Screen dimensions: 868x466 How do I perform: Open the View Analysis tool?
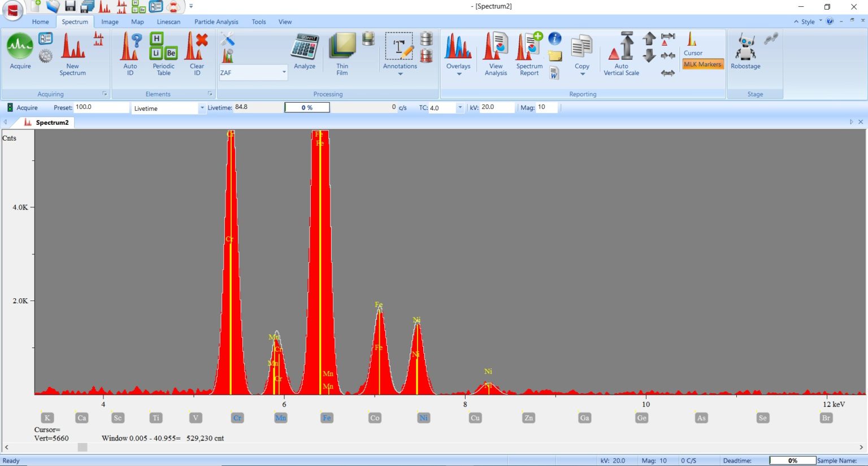pyautogui.click(x=495, y=48)
